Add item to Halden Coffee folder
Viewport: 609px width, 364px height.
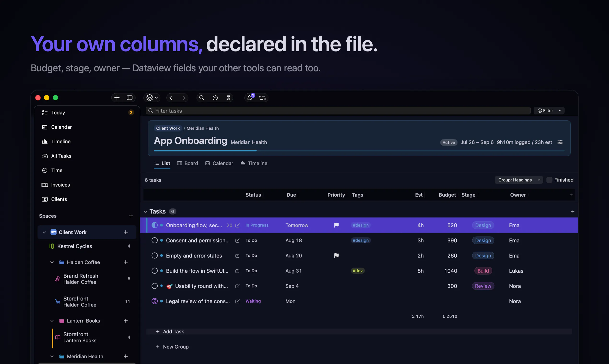coord(126,262)
